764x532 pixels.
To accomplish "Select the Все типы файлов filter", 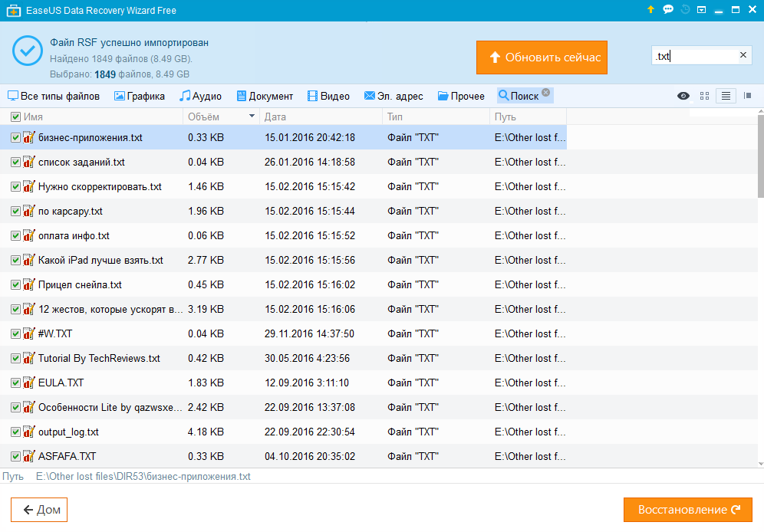I will click(x=54, y=97).
